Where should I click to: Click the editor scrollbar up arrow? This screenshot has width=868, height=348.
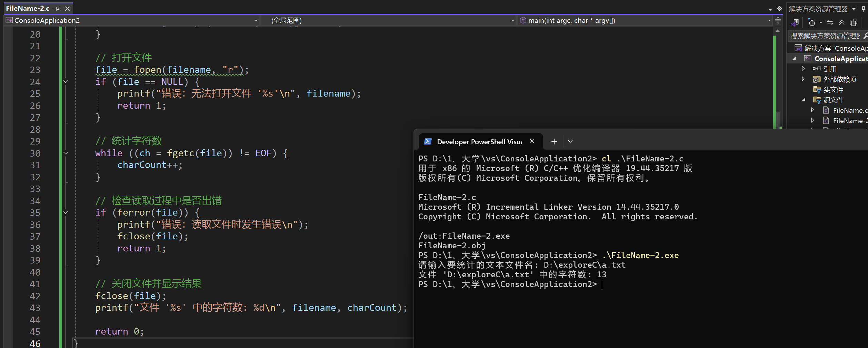click(x=778, y=31)
